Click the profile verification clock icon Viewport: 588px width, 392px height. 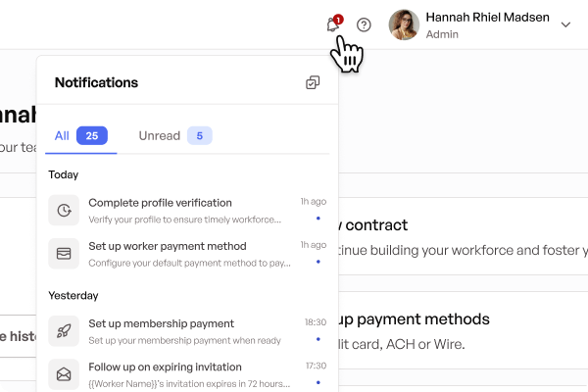coord(64,210)
